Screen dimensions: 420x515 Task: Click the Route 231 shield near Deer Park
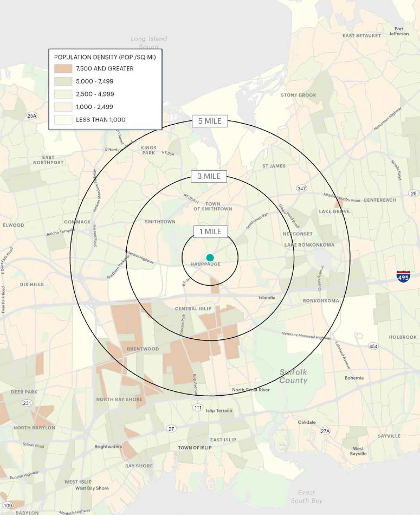point(27,403)
